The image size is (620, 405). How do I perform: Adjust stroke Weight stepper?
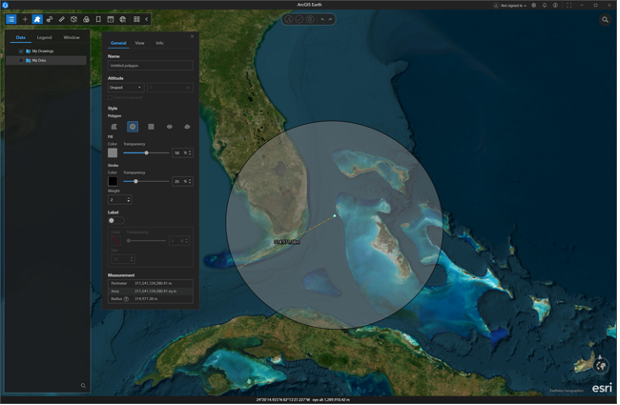pyautogui.click(x=129, y=201)
